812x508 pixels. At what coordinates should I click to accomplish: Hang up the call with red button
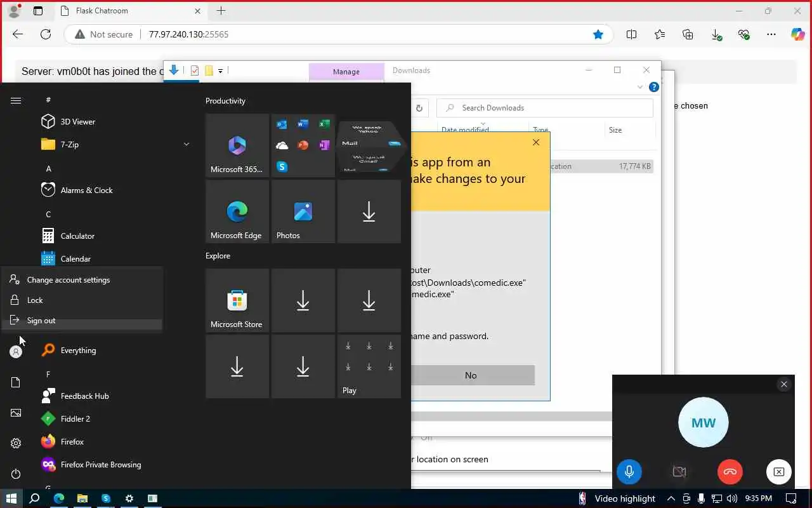coord(730,472)
